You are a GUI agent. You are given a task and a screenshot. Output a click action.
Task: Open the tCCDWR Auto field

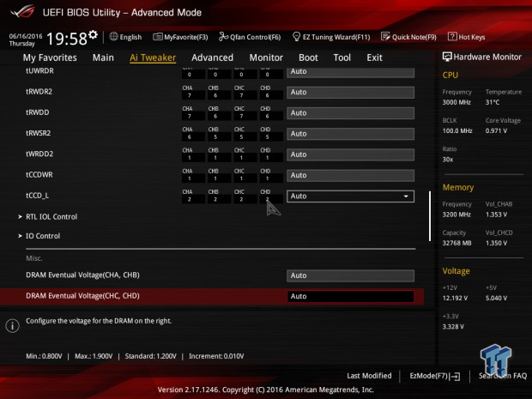click(350, 175)
